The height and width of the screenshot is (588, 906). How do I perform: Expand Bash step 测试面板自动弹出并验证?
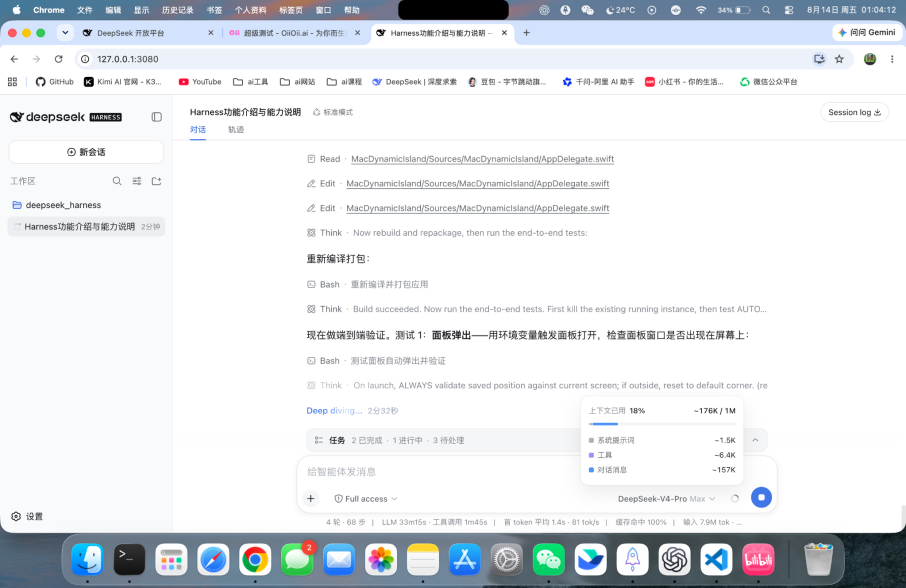pyautogui.click(x=376, y=360)
